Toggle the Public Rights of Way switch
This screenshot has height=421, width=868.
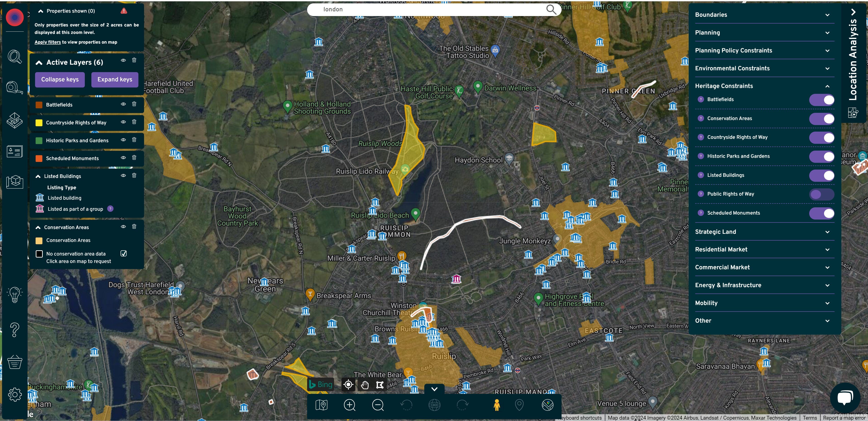[x=821, y=194]
